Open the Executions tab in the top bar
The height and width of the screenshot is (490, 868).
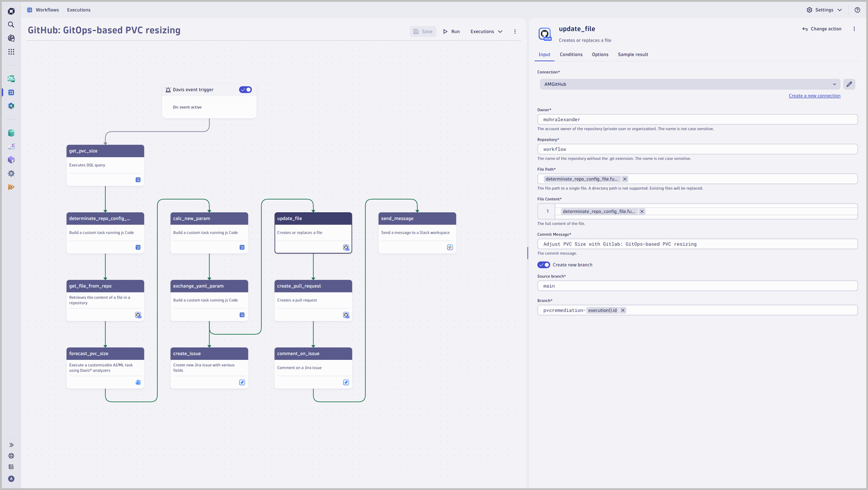tap(79, 10)
